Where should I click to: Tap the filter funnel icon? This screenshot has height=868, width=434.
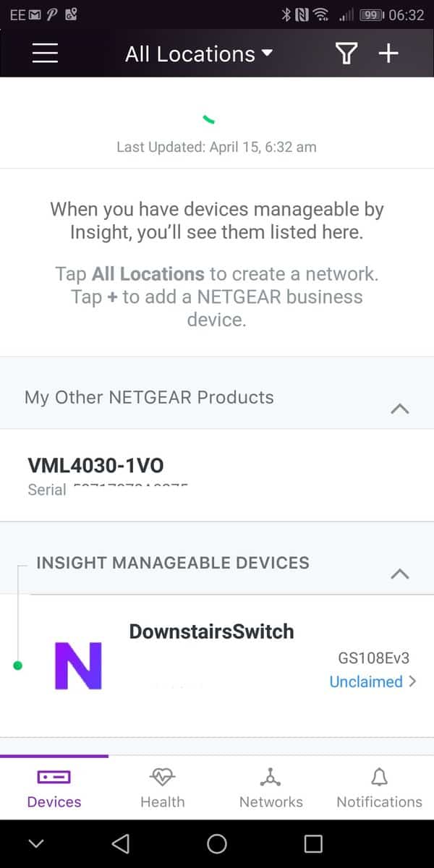346,54
